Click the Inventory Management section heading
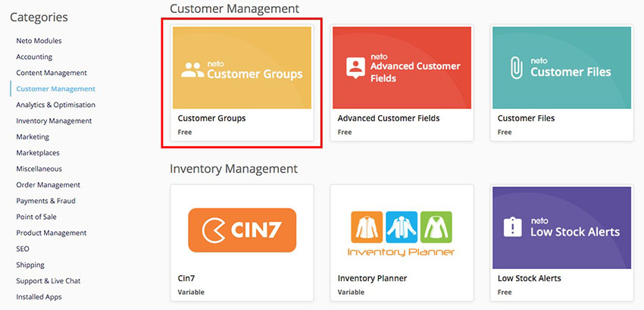This screenshot has height=310, width=644. 233,169
